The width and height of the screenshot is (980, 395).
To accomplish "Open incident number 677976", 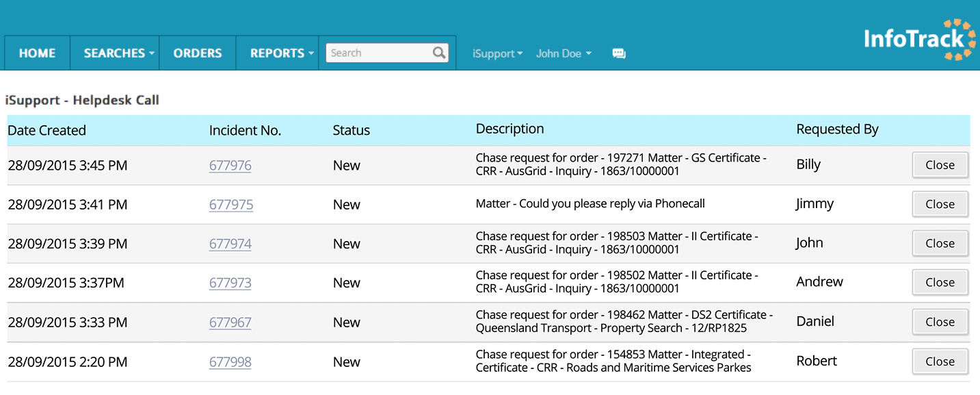I will click(x=230, y=166).
